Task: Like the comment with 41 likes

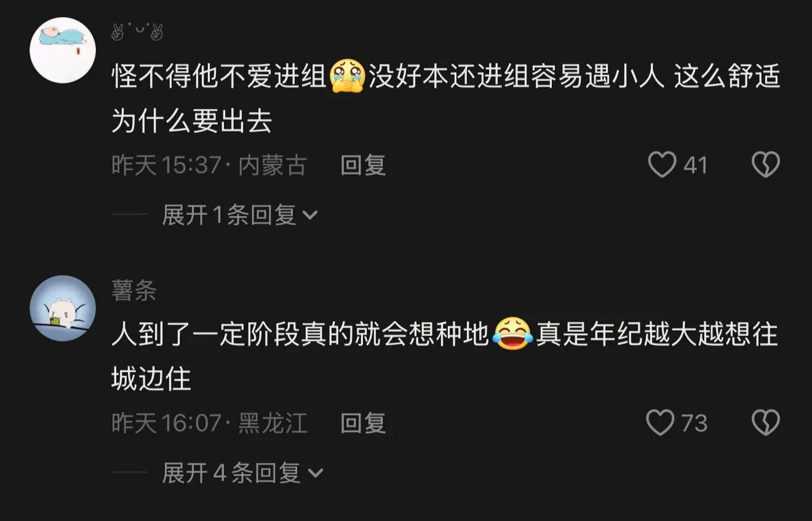Action: [662, 165]
